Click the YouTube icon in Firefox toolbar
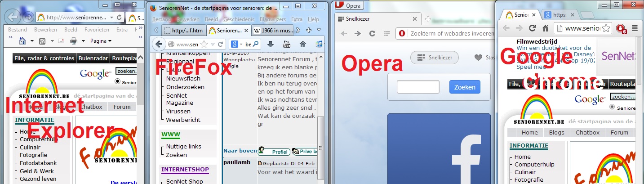The image size is (644, 184). 286,44
